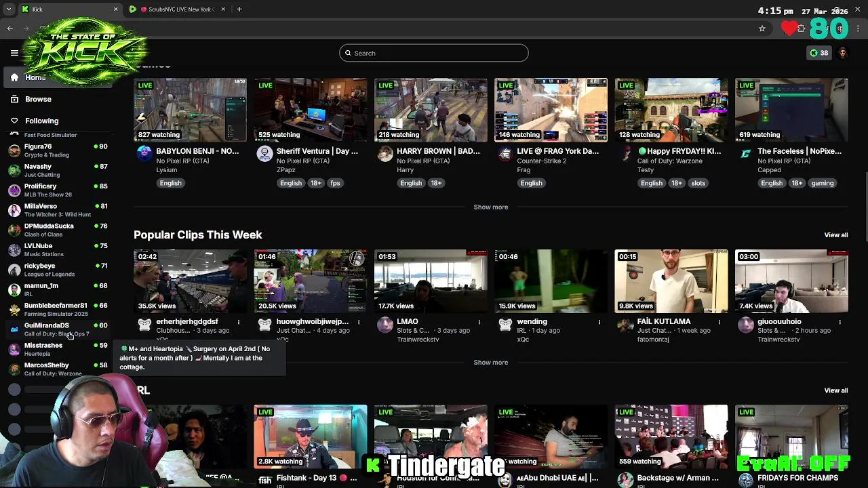Viewport: 868px width, 488px height.
Task: Close the Kick browser tab
Action: (115, 9)
